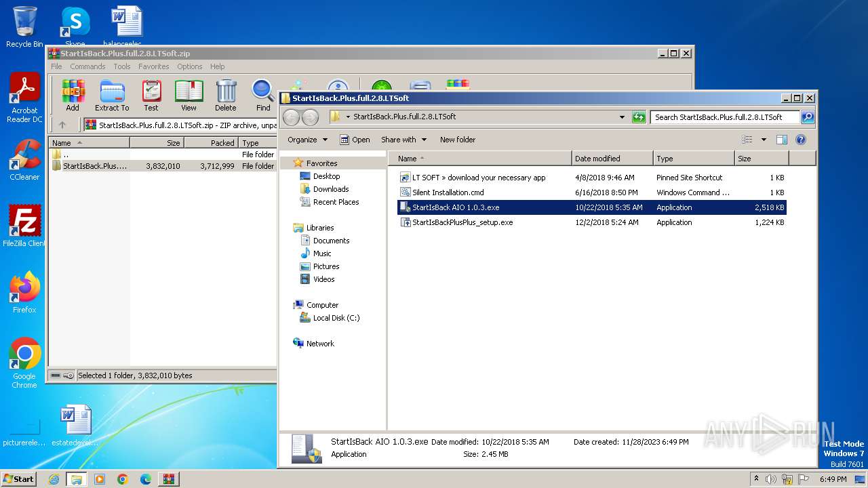Click the Explorer search box

click(x=725, y=117)
